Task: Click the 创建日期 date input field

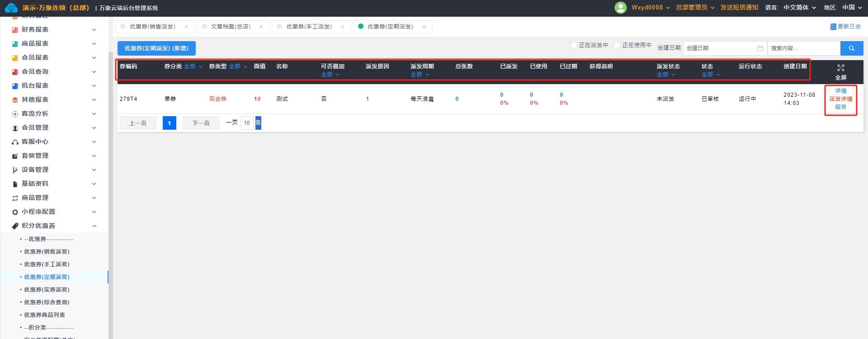Action: click(725, 48)
